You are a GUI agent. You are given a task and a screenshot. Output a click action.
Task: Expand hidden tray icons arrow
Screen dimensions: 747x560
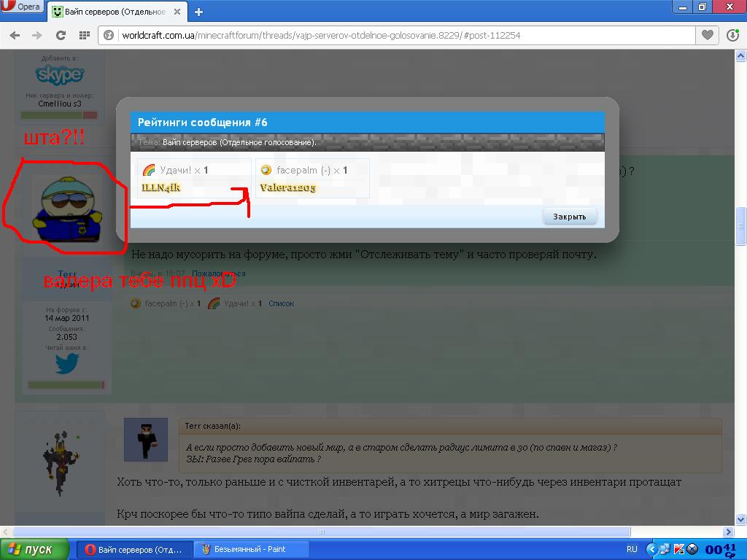click(x=651, y=549)
